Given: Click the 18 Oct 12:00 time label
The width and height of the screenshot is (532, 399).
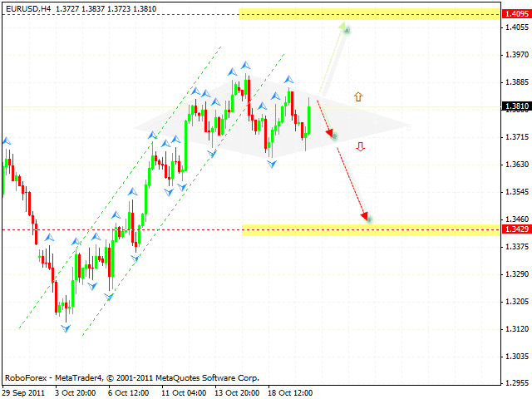Looking at the screenshot, I should click(290, 393).
